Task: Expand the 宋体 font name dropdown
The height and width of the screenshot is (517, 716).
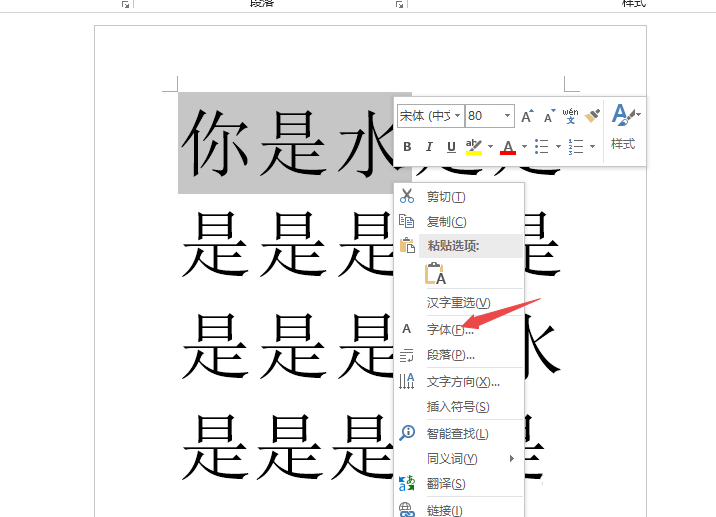Action: (x=458, y=116)
